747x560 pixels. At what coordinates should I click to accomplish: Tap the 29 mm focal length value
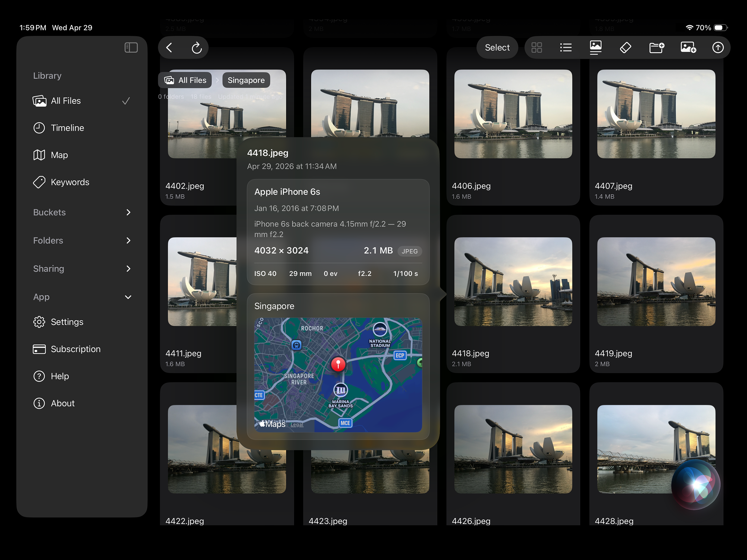tap(300, 274)
